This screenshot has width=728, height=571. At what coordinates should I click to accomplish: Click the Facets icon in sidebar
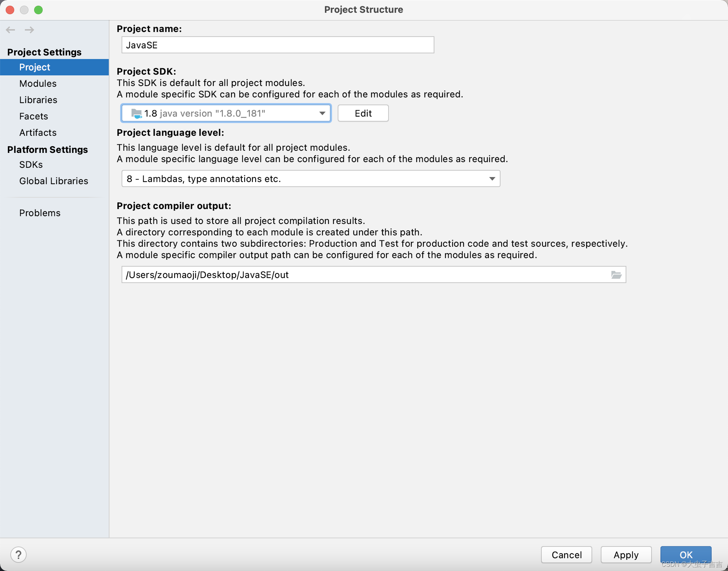33,116
